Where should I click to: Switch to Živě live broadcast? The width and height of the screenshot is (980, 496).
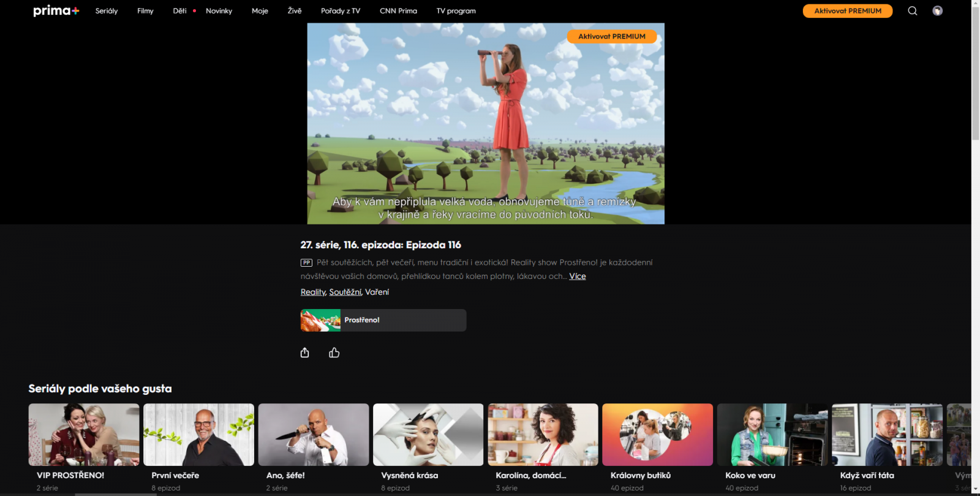point(295,11)
